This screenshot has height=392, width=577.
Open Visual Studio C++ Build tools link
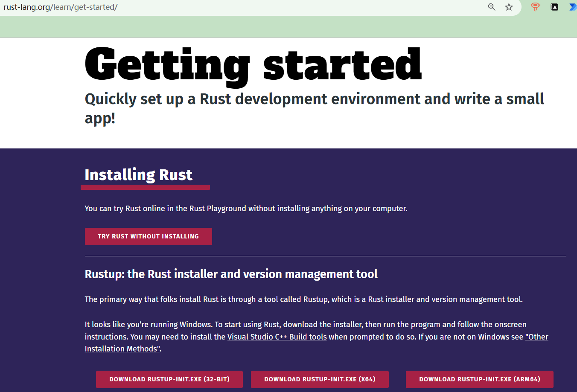pos(277,337)
